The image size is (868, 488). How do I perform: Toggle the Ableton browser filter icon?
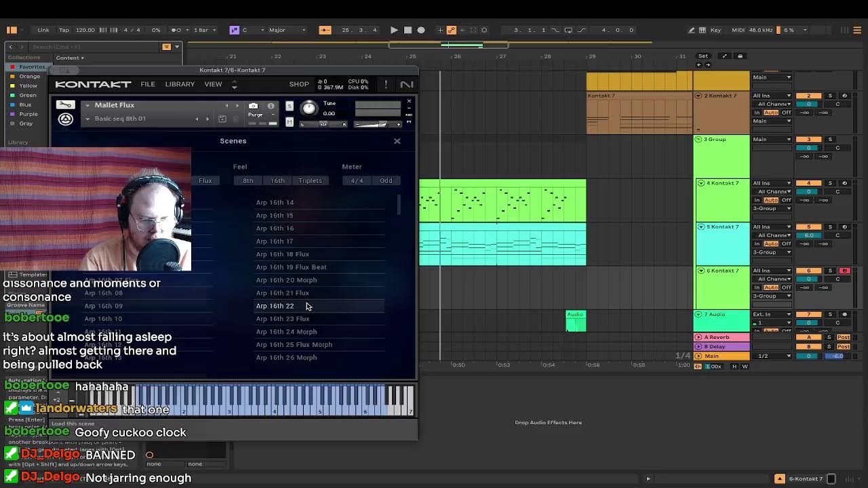coord(166,47)
